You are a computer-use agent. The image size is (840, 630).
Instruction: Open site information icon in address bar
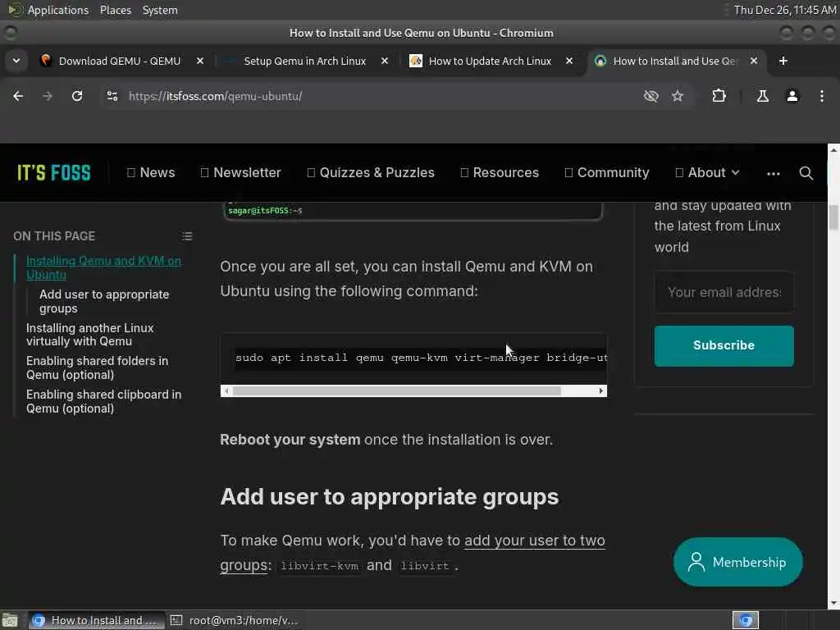coord(112,96)
